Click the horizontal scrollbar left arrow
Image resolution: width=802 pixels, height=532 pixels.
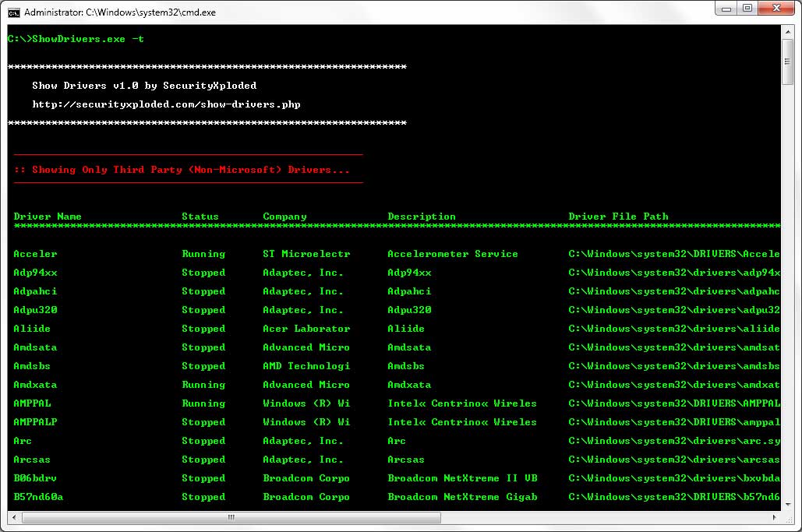(x=13, y=517)
